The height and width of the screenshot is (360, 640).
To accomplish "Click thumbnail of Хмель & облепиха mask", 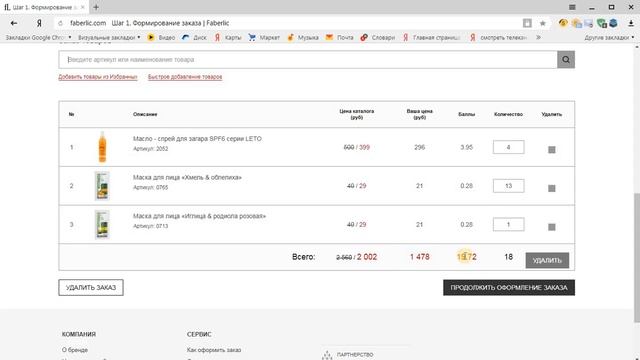I will coord(102,186).
